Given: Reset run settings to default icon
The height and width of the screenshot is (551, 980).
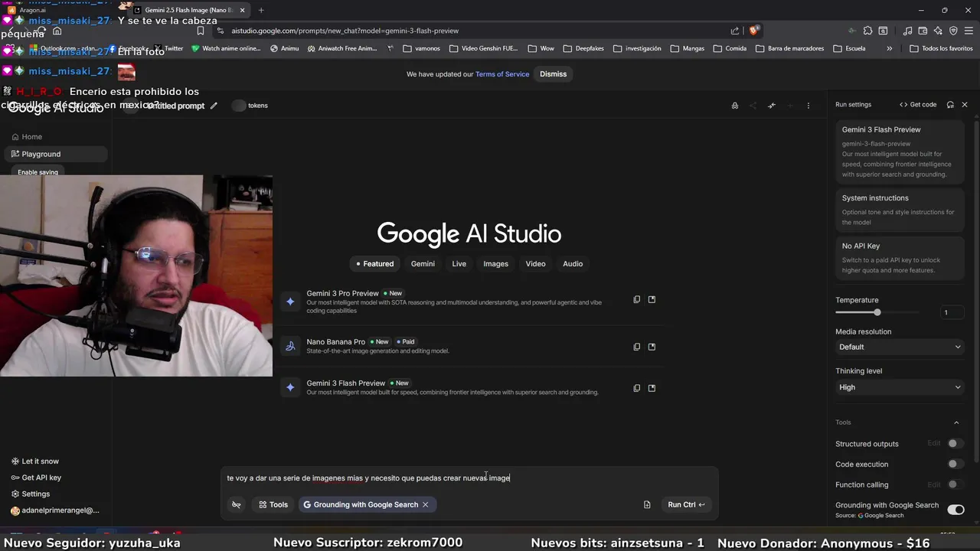Looking at the screenshot, I should coord(950,105).
